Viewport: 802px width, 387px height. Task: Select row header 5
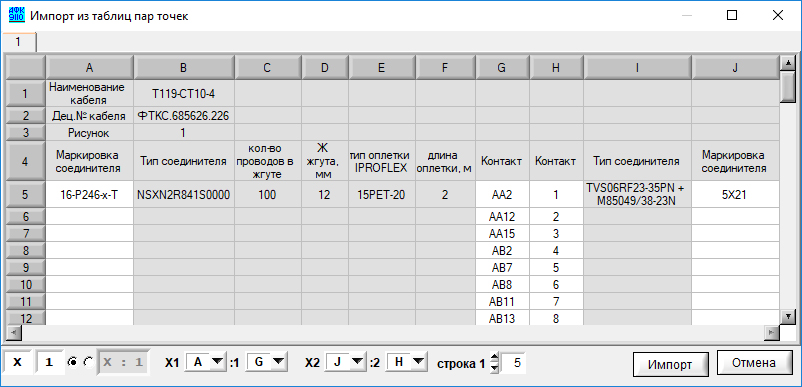(x=26, y=194)
